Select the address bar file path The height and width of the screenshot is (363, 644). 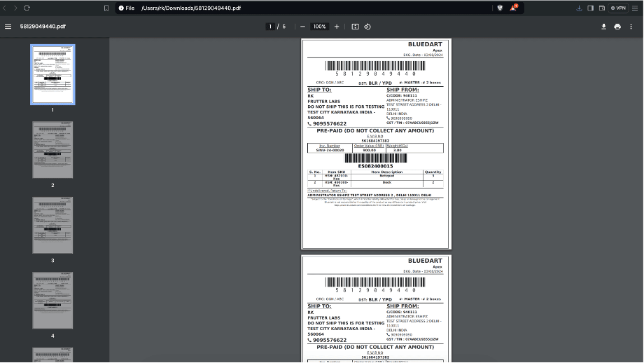(191, 8)
